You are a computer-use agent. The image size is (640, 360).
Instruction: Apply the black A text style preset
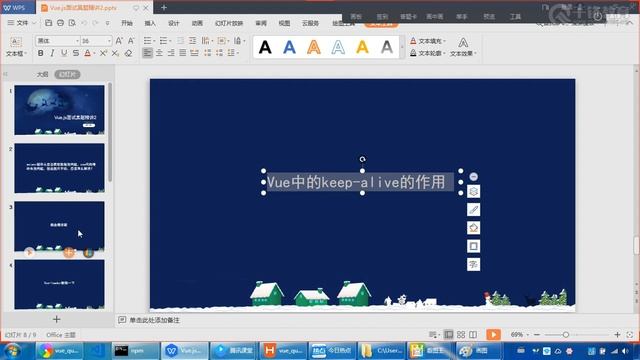[265, 47]
